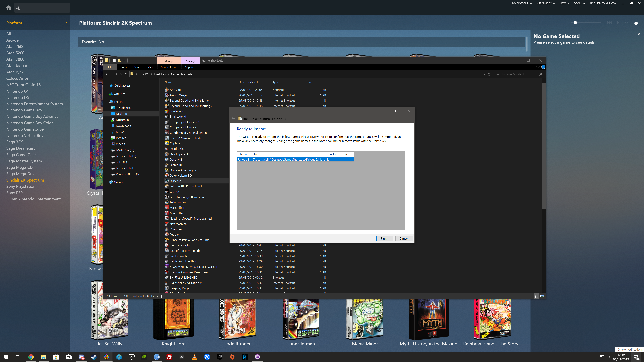Click the refresh icon in address bar
This screenshot has height=362, width=644.
coord(489,74)
